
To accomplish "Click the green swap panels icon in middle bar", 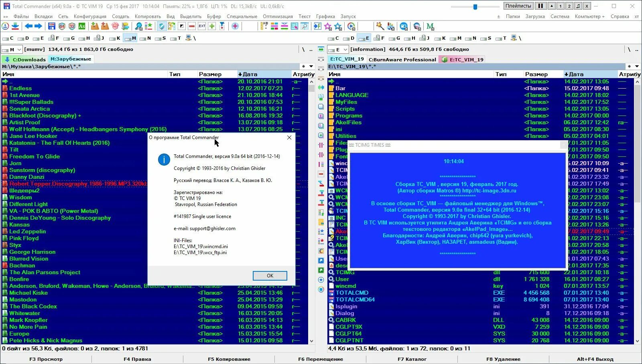I will 321,49.
